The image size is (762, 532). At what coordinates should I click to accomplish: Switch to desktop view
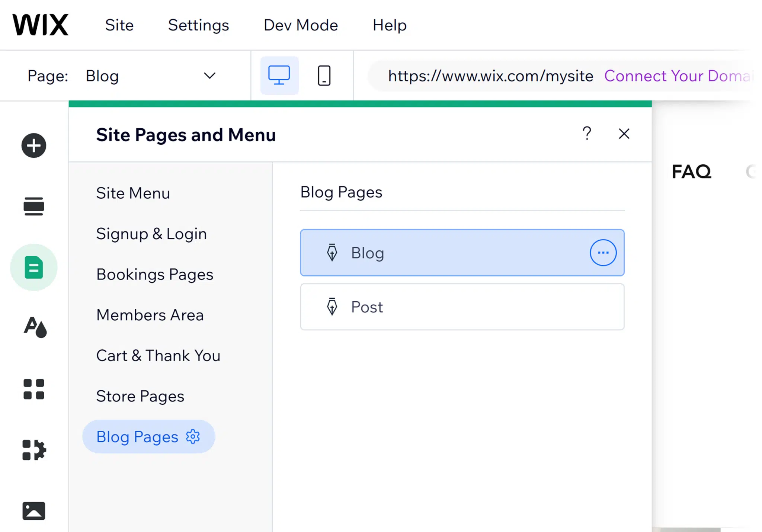279,76
